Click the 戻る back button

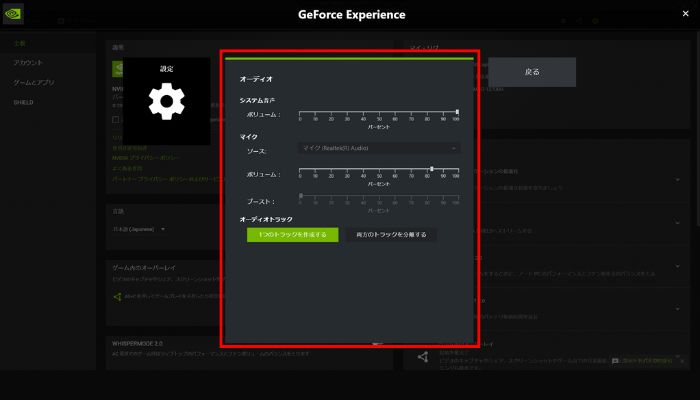click(x=532, y=72)
